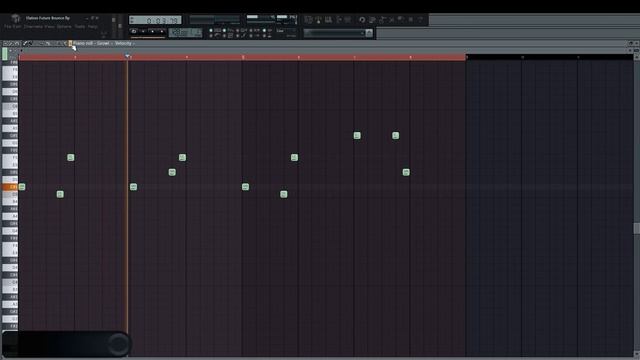
Task: Click the arrow button beside pattern selector
Action: click(x=369, y=33)
